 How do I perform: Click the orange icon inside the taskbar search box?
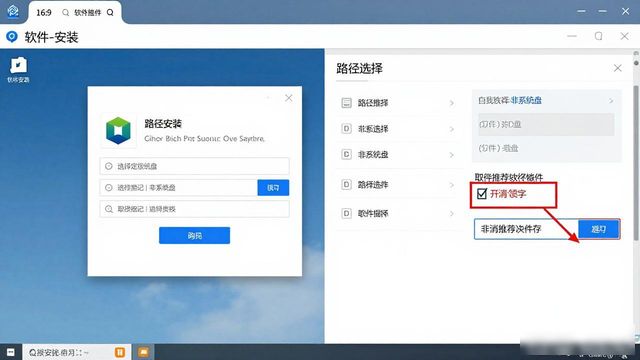pyautogui.click(x=120, y=352)
